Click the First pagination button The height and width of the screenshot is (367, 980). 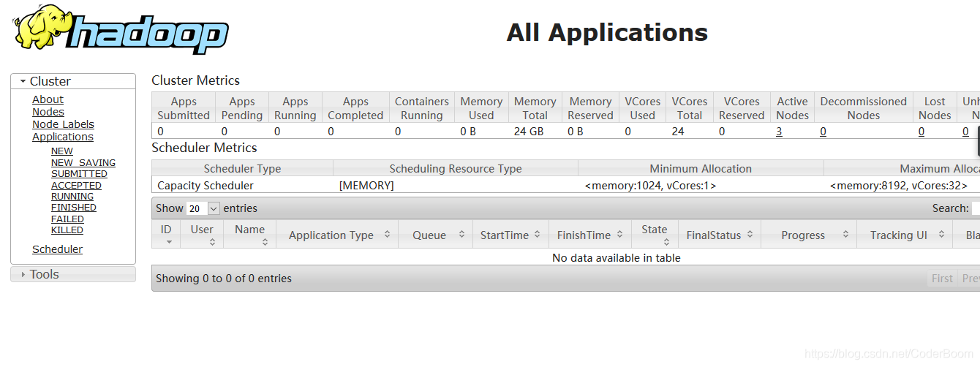coord(942,279)
